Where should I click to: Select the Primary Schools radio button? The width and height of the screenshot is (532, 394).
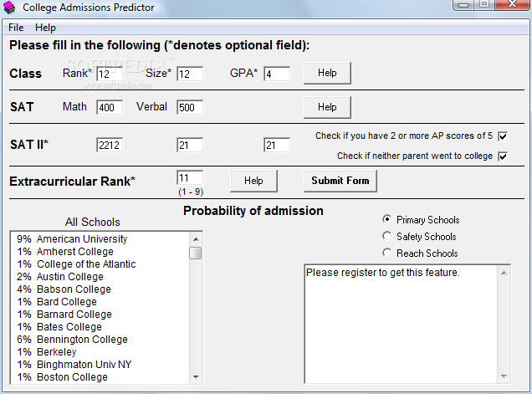386,219
